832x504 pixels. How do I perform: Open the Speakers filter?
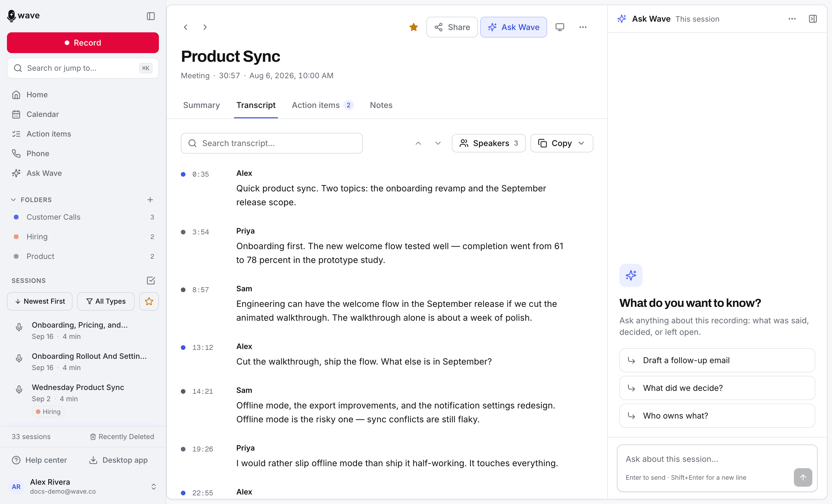[488, 143]
